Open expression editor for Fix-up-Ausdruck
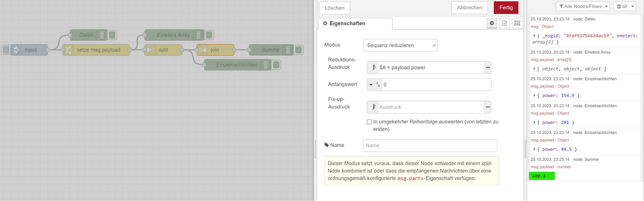644x201 pixels. pos(487,107)
